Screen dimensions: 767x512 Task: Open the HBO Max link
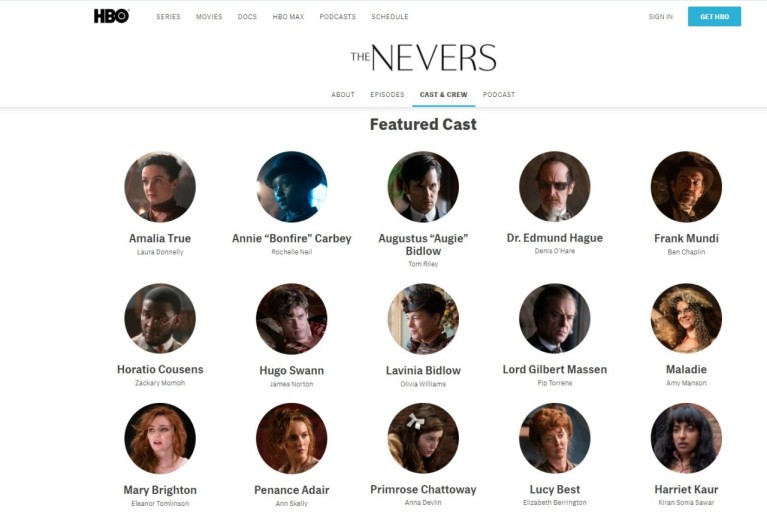[288, 17]
